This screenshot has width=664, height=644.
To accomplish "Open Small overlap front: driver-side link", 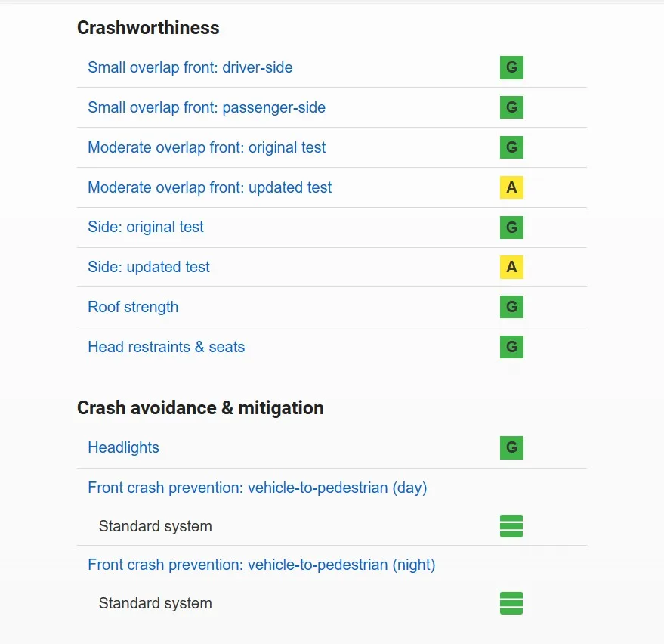I will tap(190, 67).
